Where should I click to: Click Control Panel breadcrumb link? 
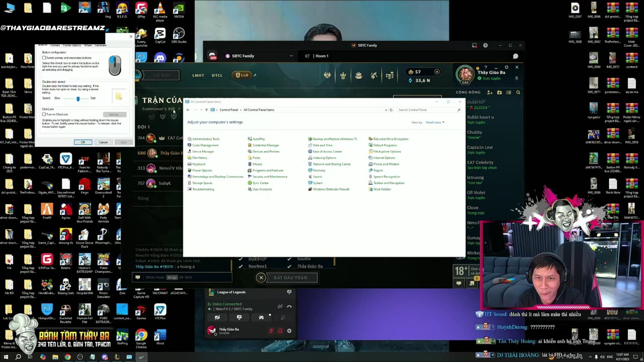(x=228, y=110)
